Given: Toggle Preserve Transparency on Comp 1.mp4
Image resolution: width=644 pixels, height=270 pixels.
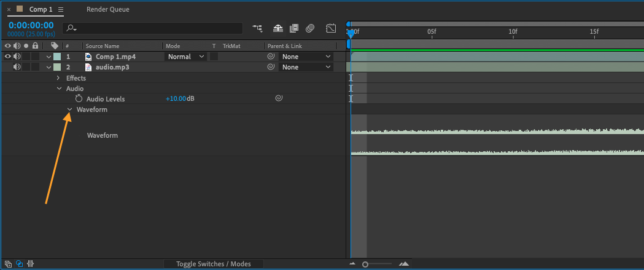Looking at the screenshot, I should click(214, 57).
